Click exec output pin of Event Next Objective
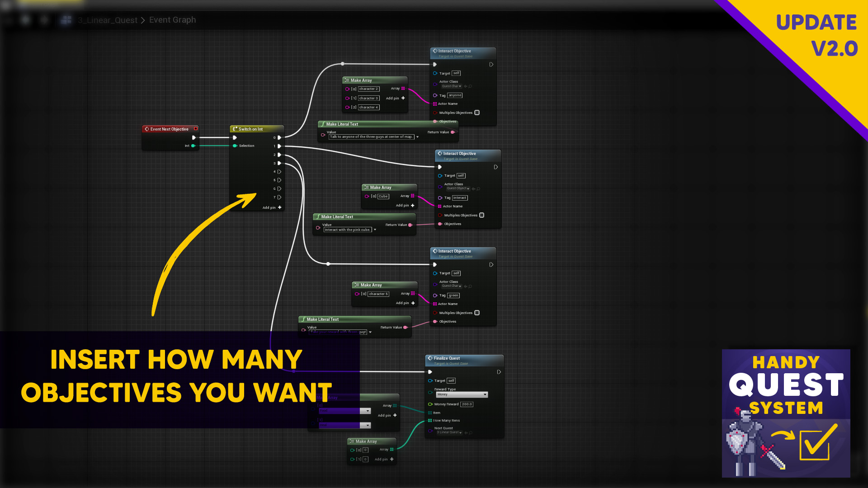Screen dimensions: 868x488 [194, 137]
